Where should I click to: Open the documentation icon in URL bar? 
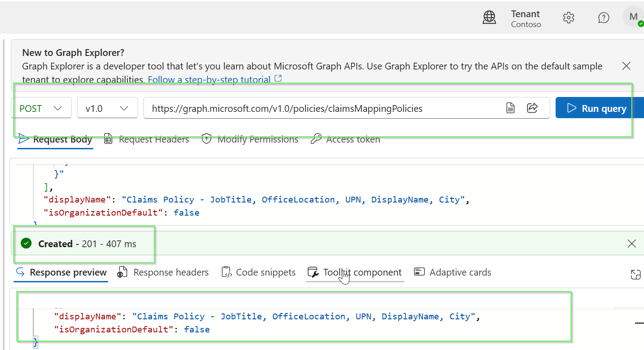pos(511,108)
